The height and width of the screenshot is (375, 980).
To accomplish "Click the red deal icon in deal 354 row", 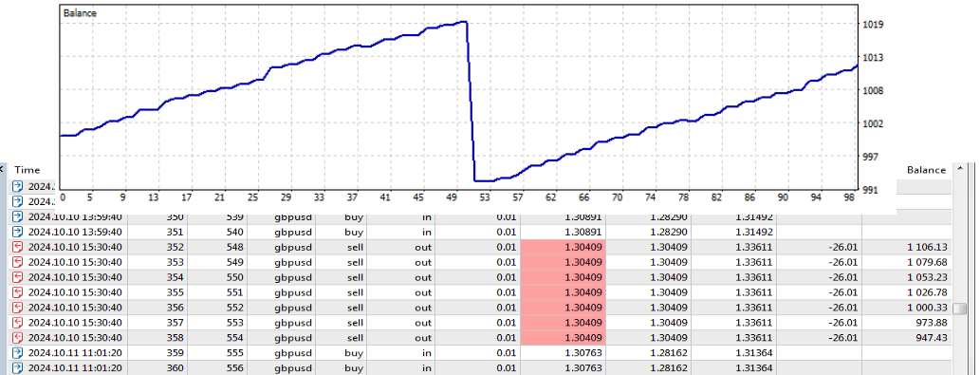I will coord(17,277).
